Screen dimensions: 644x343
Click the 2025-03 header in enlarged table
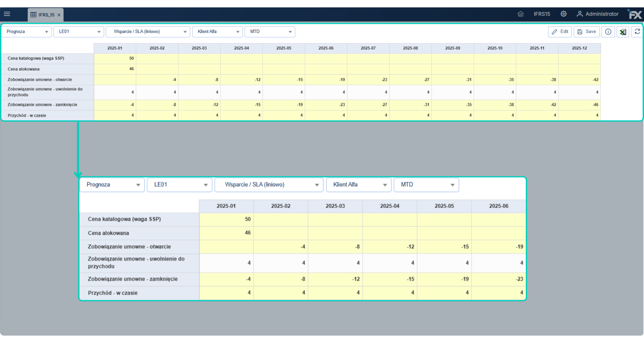pos(335,206)
